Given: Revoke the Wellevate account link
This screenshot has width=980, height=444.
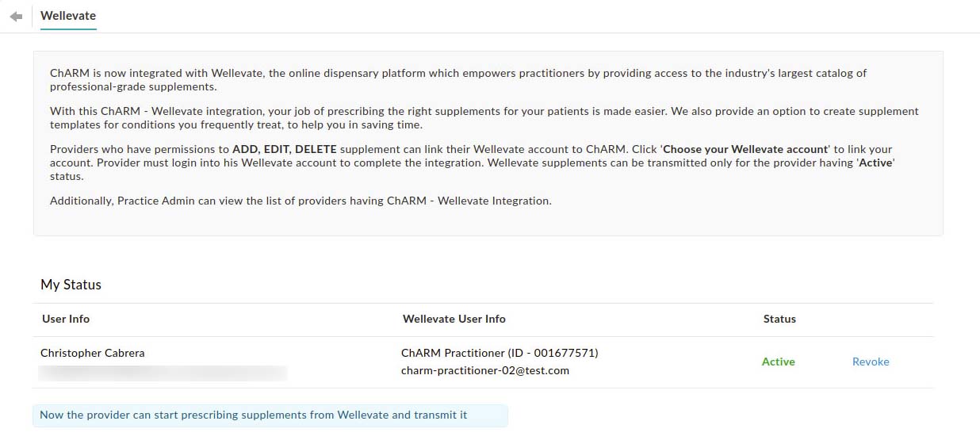Looking at the screenshot, I should point(871,362).
